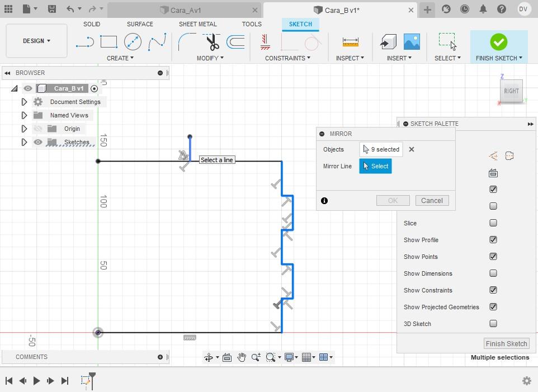538x392 pixels.
Task: Open the notifications bell
Action: coord(483,9)
